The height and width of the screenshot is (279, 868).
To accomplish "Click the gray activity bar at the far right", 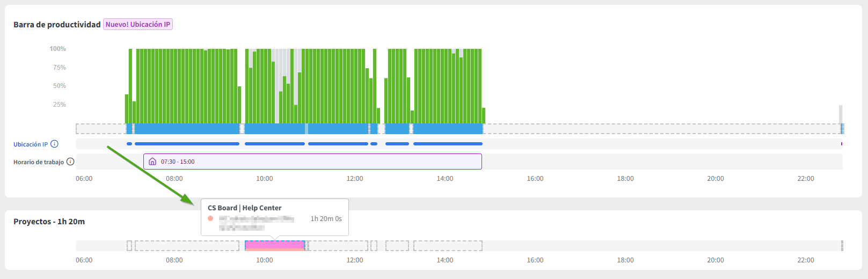I will click(841, 114).
